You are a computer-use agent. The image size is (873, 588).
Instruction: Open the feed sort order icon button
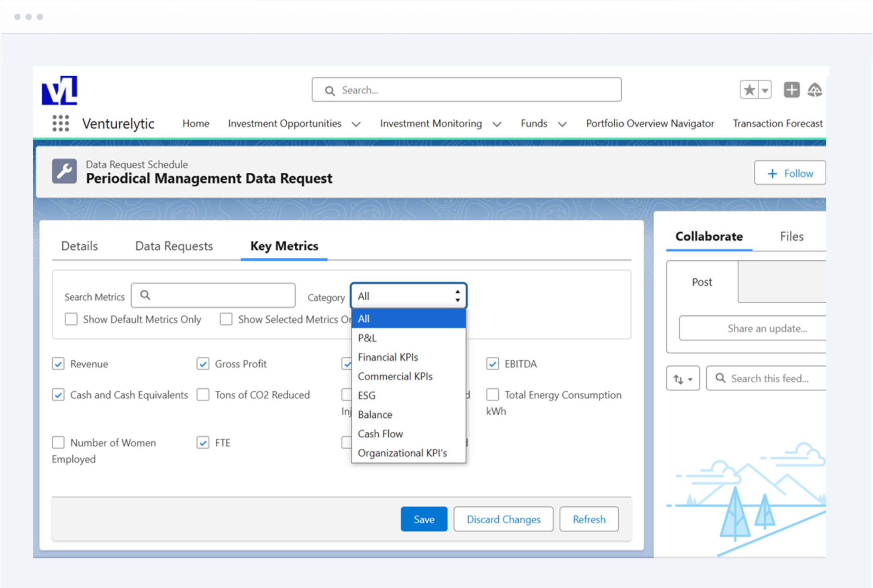pos(683,378)
